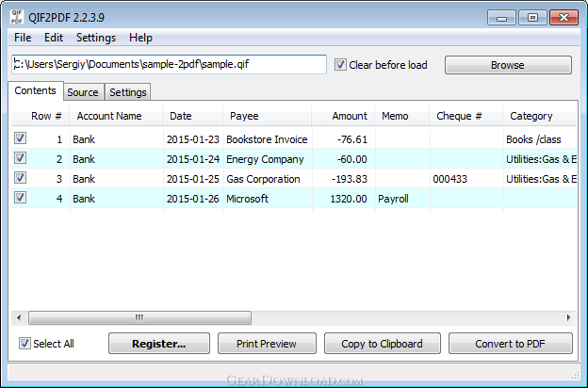Screen dimensions: 588x388
Task: Open the Settings menu in menu bar
Action: (96, 38)
